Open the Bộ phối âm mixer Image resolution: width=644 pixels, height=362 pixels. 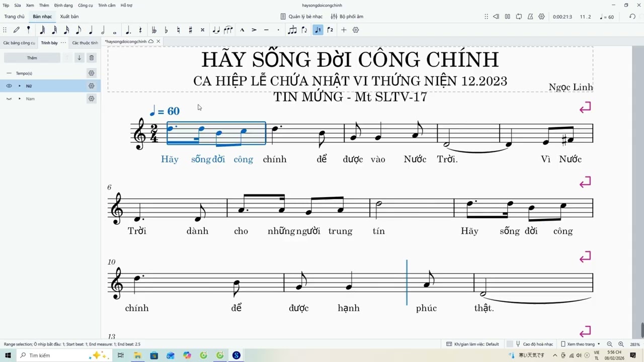tap(347, 17)
